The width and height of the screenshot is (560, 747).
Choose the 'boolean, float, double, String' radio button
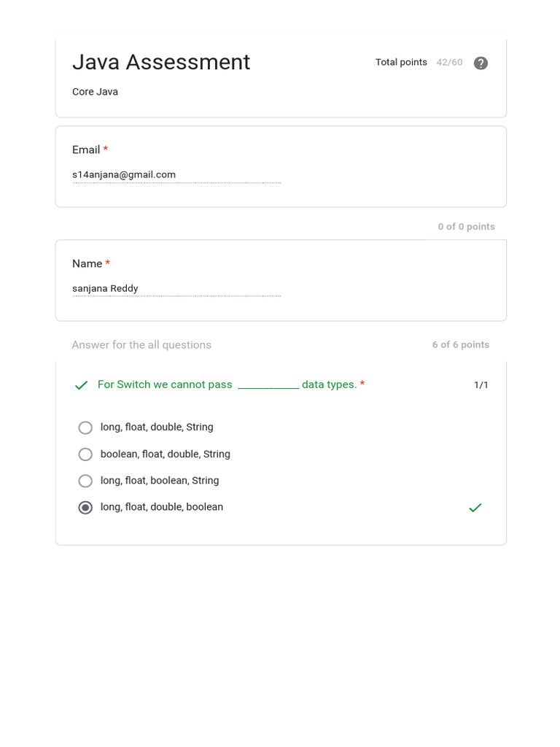(85, 454)
